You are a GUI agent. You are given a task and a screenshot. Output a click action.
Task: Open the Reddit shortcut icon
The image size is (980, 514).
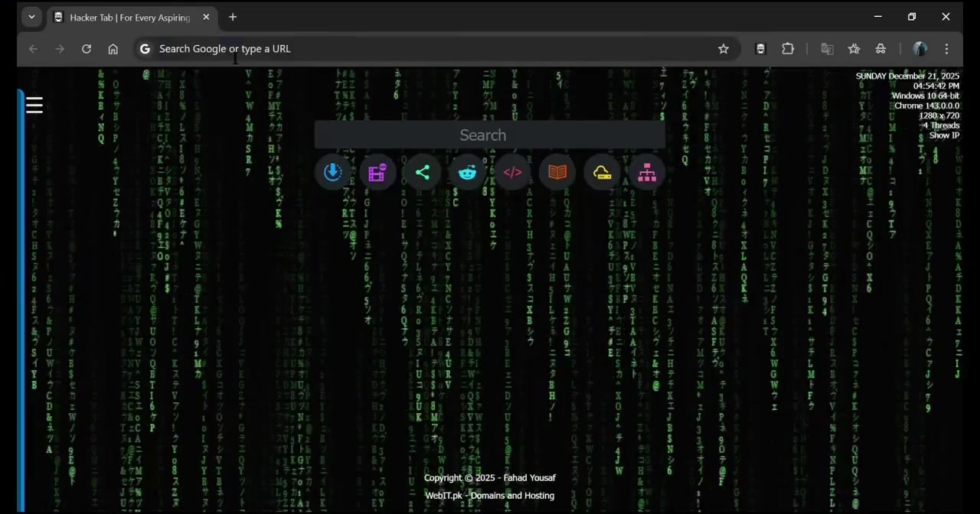(x=467, y=173)
